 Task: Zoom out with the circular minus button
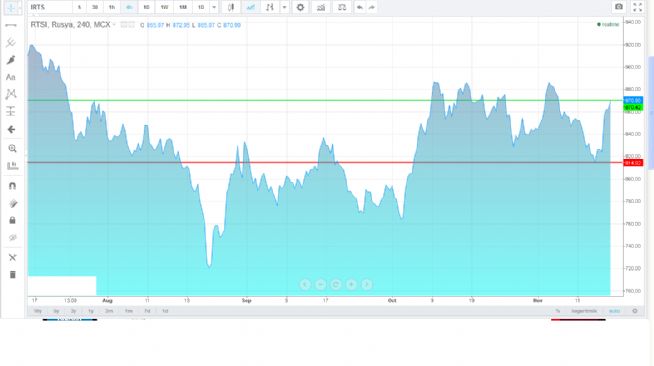click(320, 285)
